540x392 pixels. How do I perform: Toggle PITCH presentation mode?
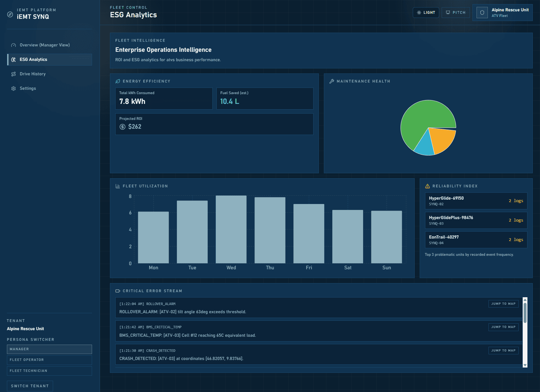(455, 13)
